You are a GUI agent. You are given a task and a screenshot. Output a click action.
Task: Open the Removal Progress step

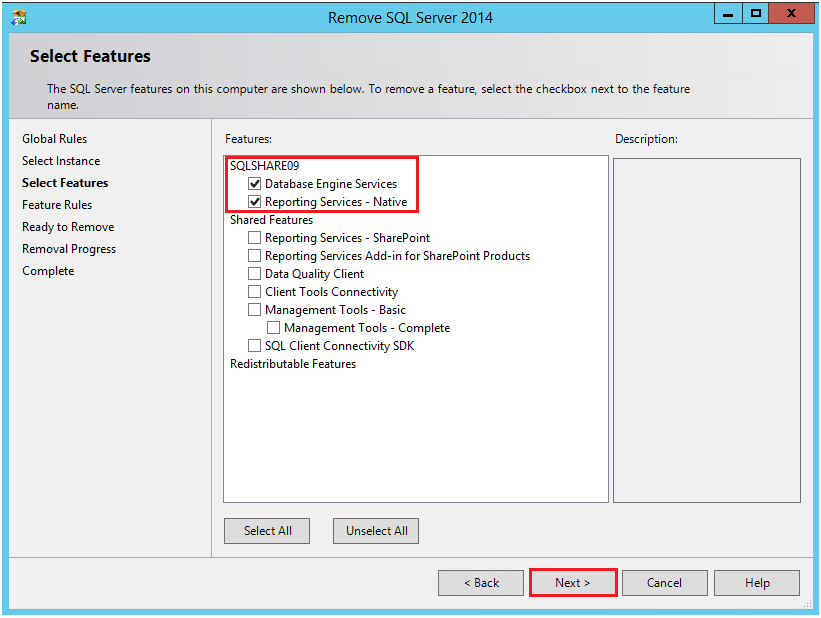(x=69, y=249)
